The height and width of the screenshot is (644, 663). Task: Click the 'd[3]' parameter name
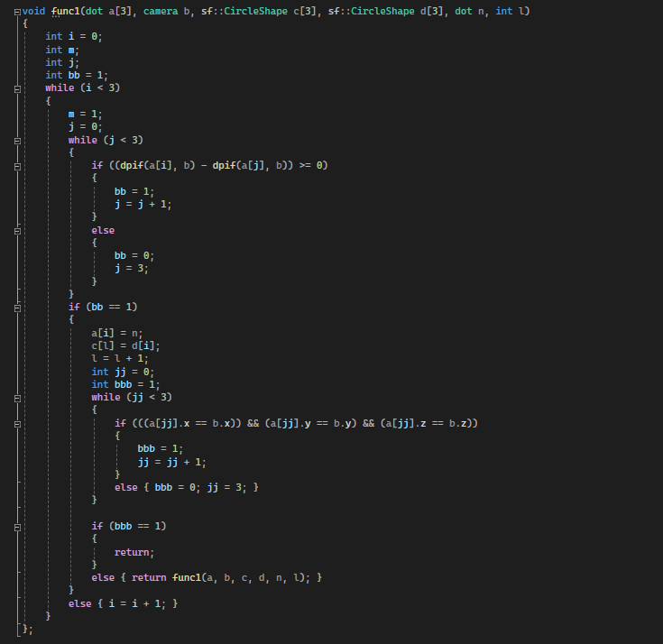(431, 11)
